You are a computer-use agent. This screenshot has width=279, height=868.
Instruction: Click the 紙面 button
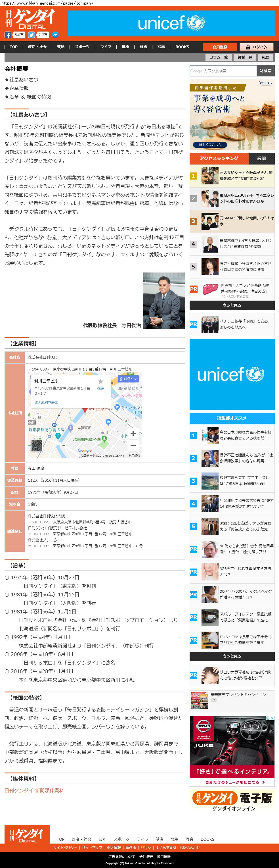266,57
